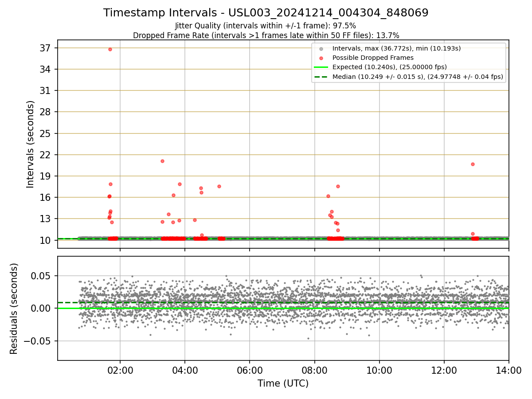Click legend entry 'Expected (10.240s), (25.00000 fps)'
532x399 pixels.
[x=390, y=67]
